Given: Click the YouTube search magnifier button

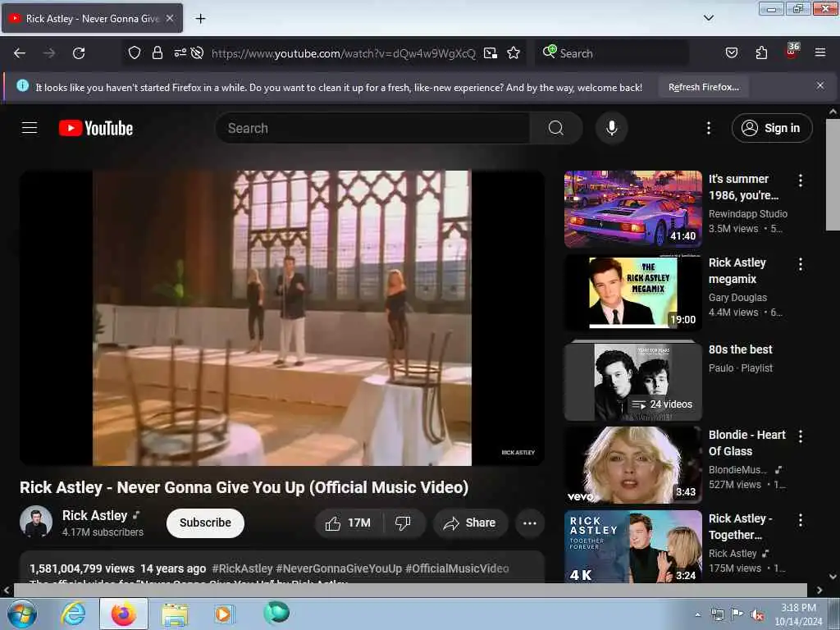Looking at the screenshot, I should (556, 128).
